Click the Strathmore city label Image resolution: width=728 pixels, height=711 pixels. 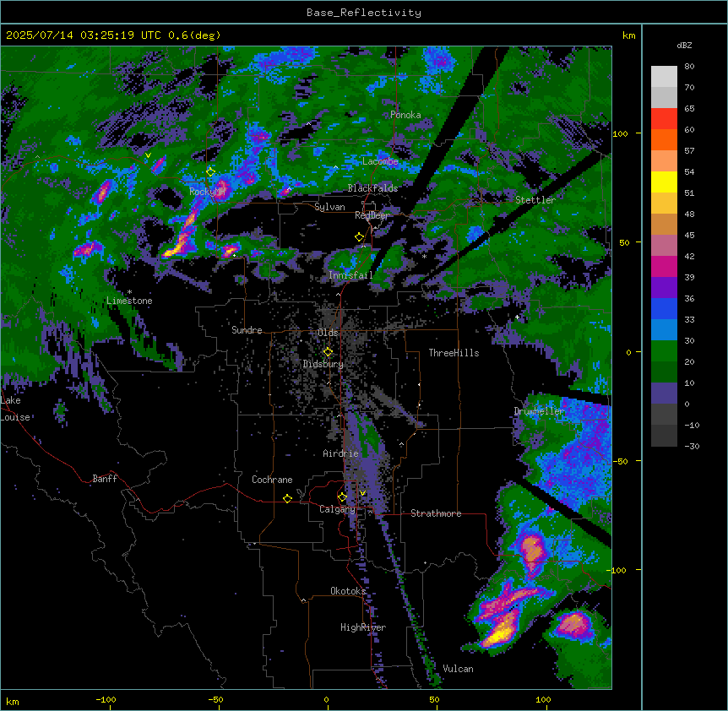(436, 513)
